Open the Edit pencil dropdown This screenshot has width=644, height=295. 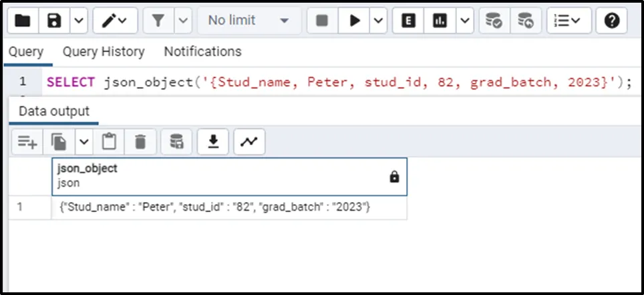tap(115, 21)
